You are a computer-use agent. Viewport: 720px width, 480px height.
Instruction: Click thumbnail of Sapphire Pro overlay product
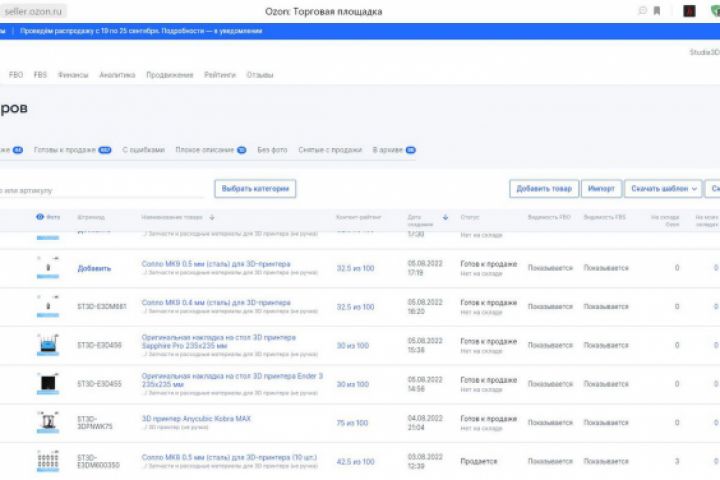point(48,345)
